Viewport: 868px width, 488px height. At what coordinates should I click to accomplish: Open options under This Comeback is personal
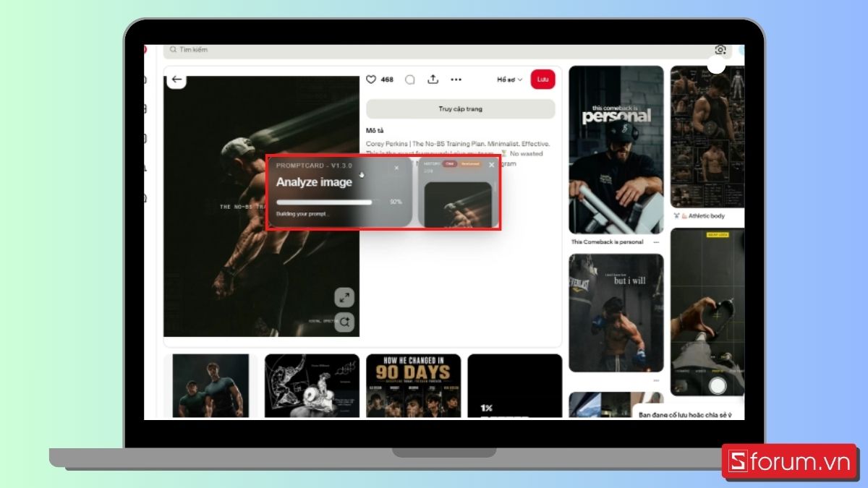656,242
